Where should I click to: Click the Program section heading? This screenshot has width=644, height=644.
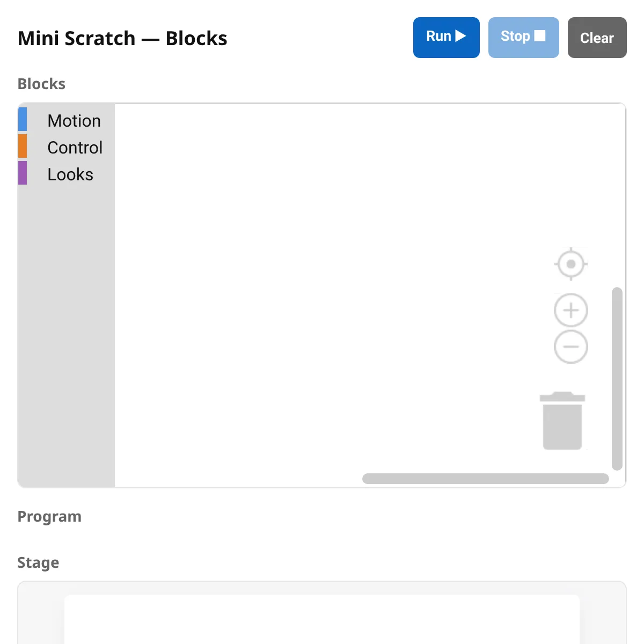pyautogui.click(x=49, y=516)
